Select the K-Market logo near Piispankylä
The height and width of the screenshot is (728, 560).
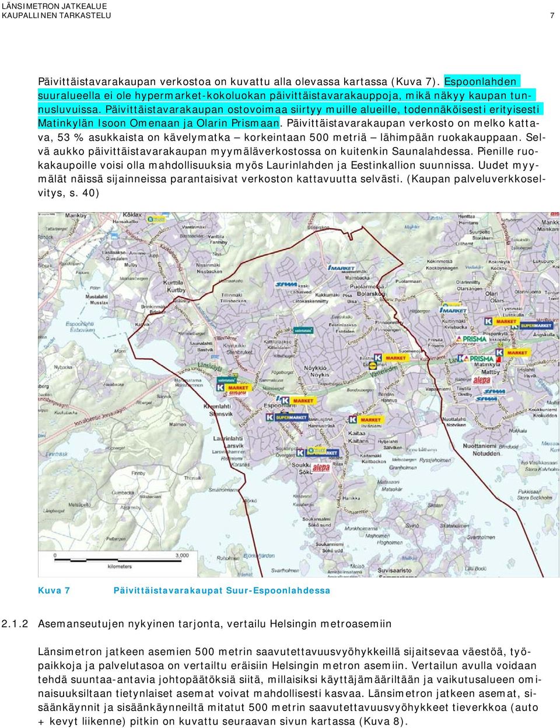(x=501, y=321)
